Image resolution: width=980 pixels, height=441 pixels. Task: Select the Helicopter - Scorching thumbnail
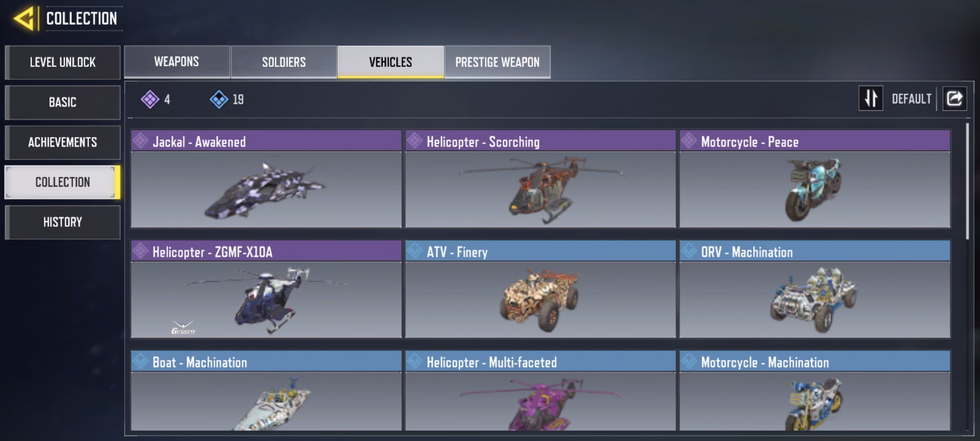click(540, 189)
